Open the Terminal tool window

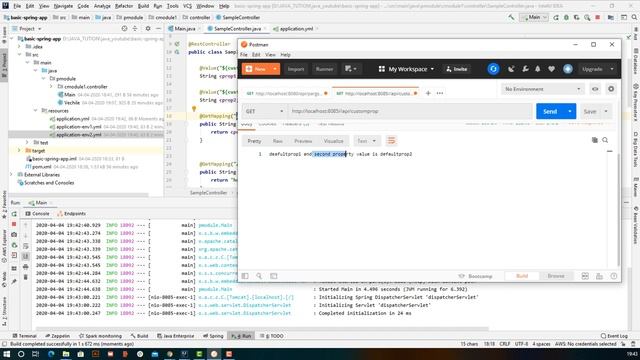click(24, 336)
